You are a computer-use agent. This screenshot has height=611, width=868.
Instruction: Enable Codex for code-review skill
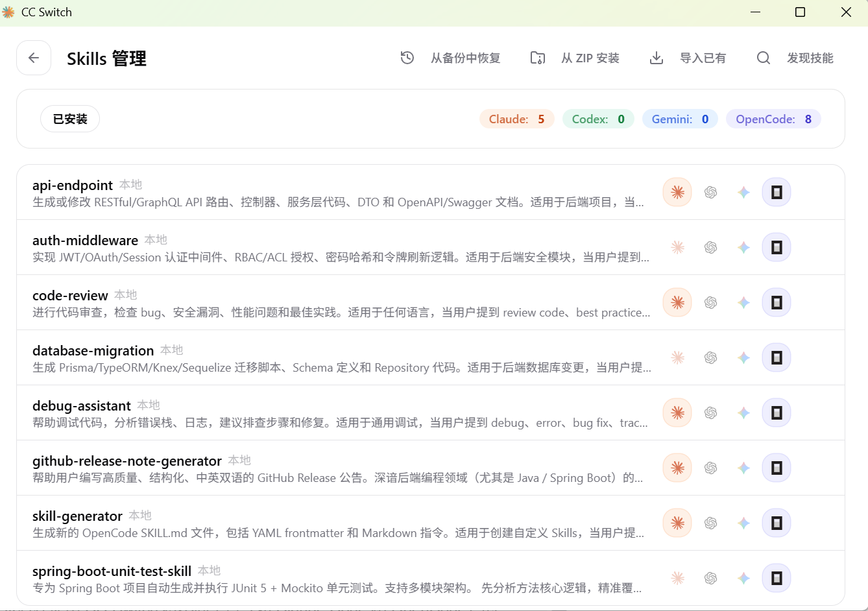pyautogui.click(x=710, y=302)
